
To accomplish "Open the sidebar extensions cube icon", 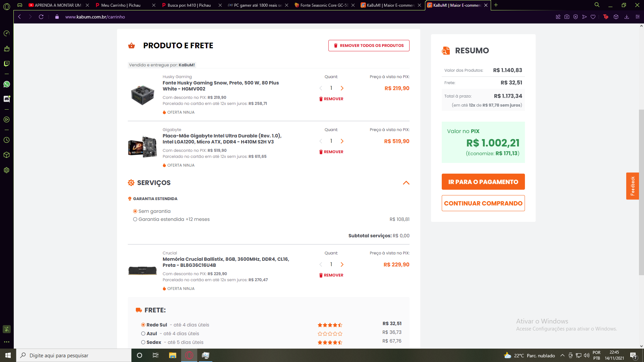I will point(7,155).
